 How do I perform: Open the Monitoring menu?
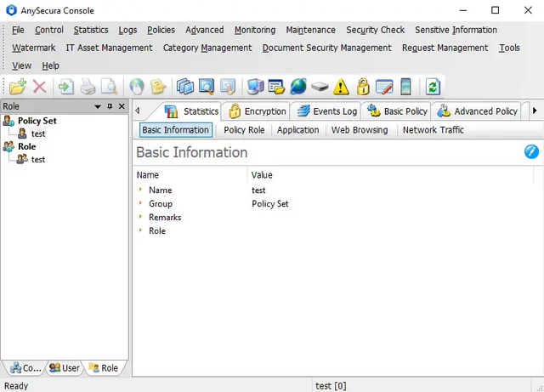[255, 31]
